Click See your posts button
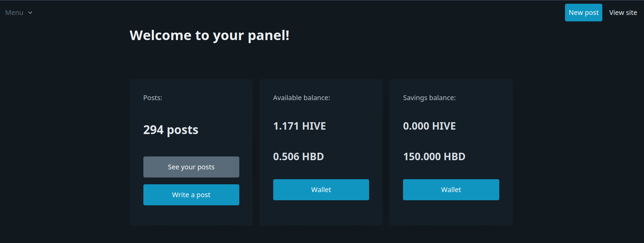 [191, 167]
